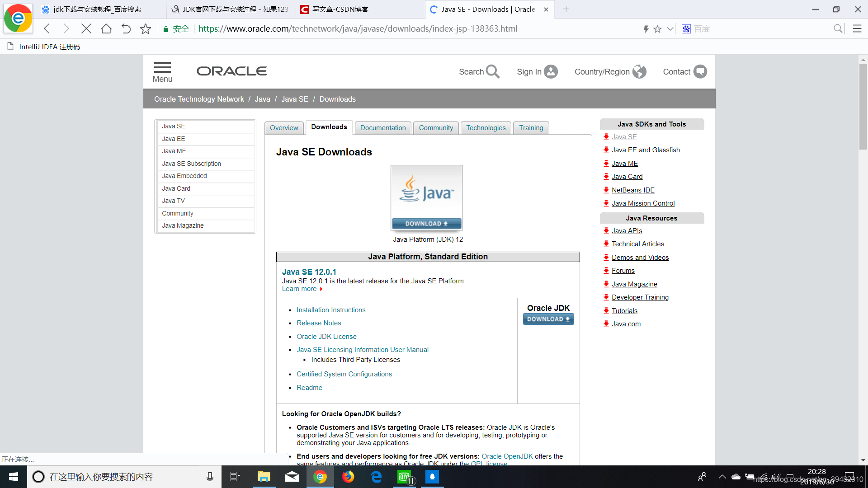868x488 pixels.
Task: Select Java EE in left sidebar
Action: (206, 139)
